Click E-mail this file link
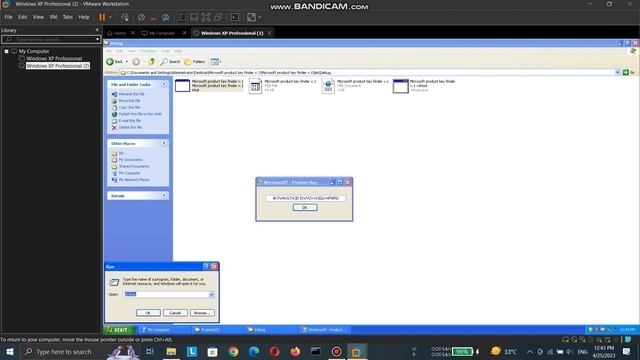The image size is (640, 360). click(130, 121)
